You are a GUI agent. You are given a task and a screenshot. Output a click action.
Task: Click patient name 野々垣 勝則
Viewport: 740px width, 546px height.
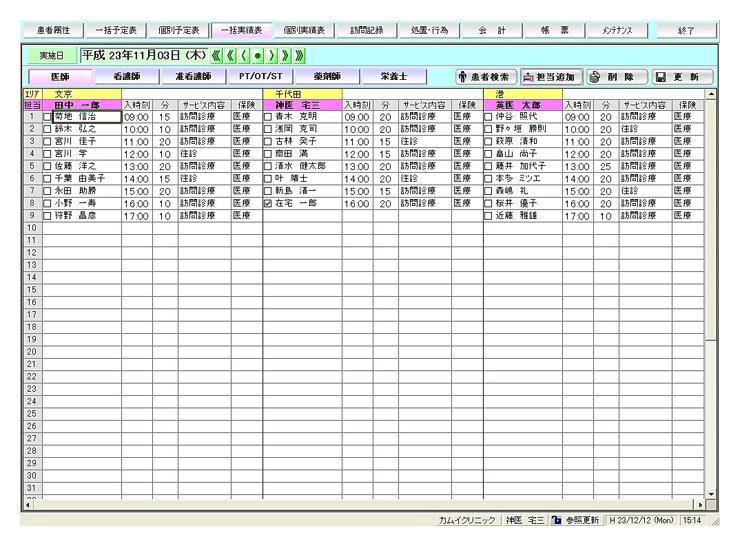(521, 129)
